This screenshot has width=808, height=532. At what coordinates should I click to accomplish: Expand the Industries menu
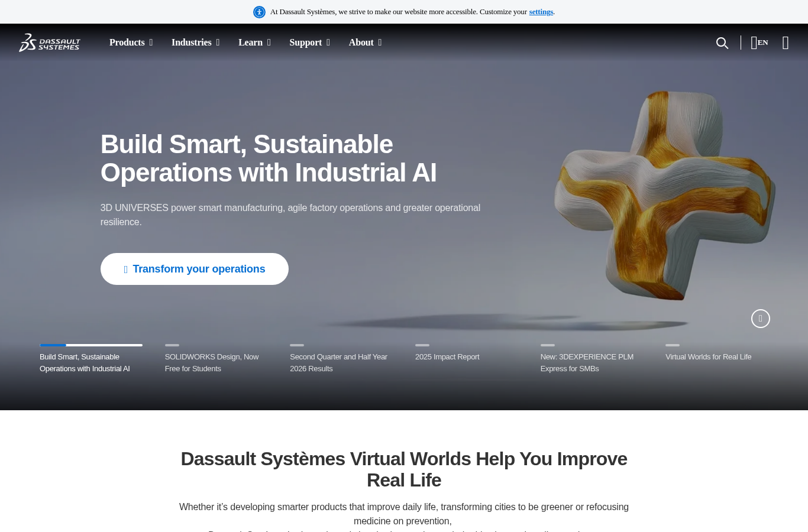click(x=195, y=43)
